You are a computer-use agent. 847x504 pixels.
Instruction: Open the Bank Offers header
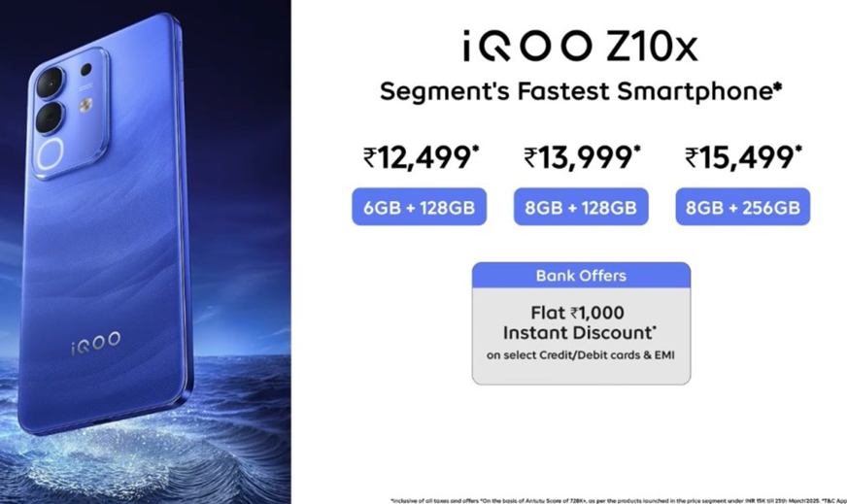point(581,276)
